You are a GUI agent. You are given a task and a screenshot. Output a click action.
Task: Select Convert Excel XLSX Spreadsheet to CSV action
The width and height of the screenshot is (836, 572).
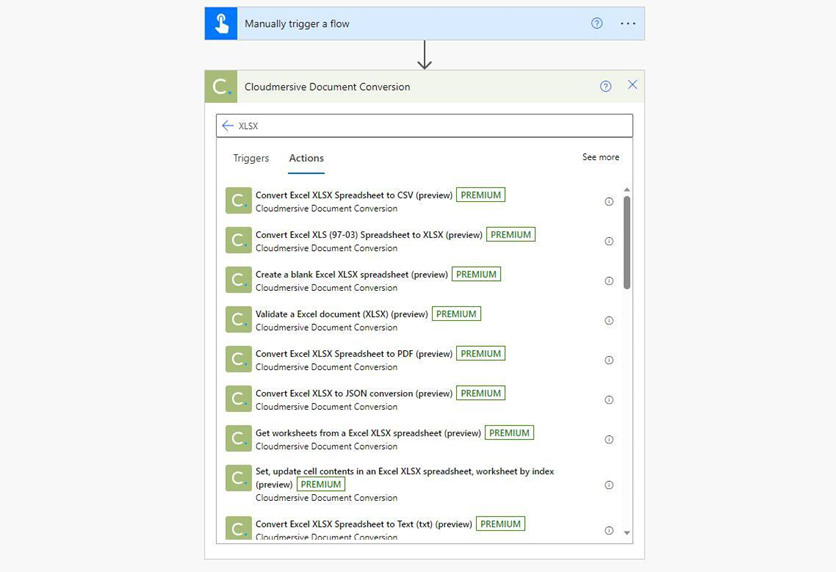click(419, 201)
